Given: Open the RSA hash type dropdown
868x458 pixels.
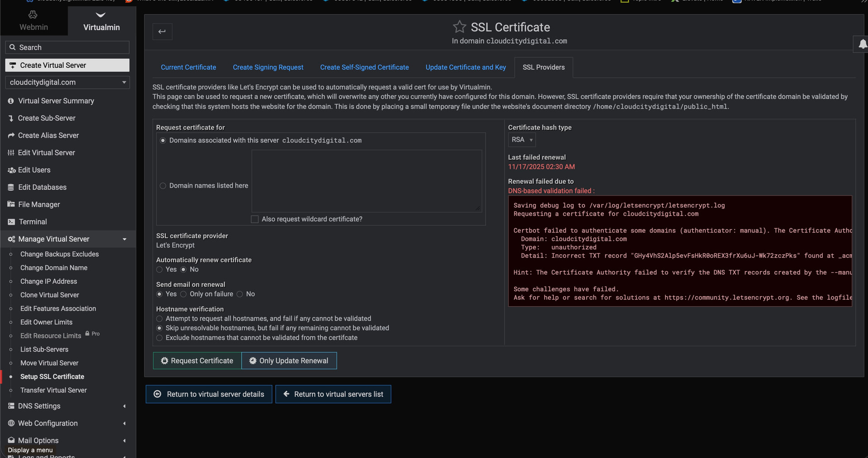Looking at the screenshot, I should click(x=522, y=140).
